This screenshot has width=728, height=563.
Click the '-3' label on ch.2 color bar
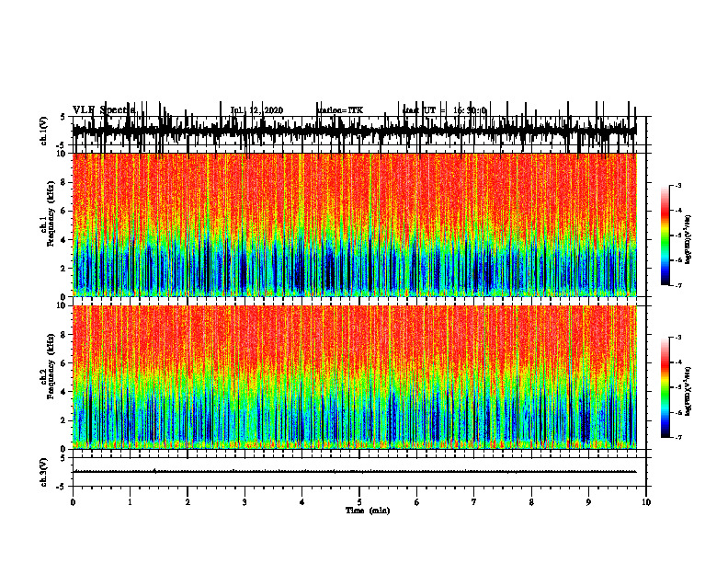(x=678, y=338)
